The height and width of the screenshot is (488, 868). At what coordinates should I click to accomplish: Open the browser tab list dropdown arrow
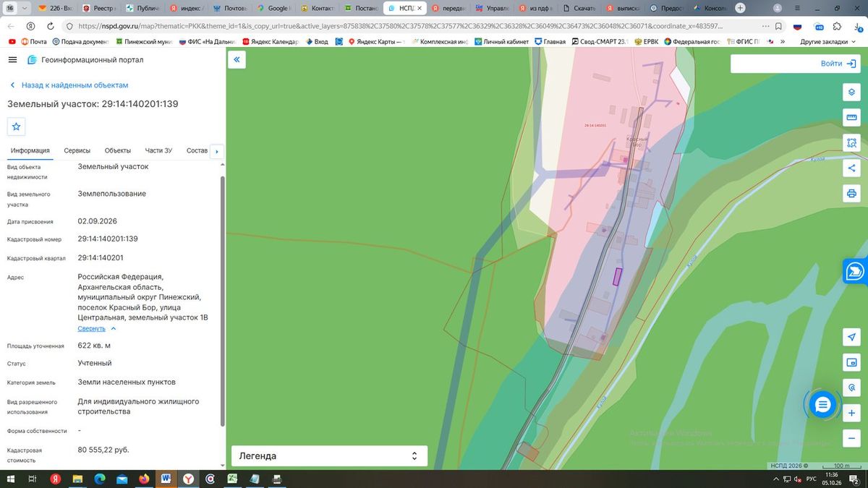(x=26, y=8)
